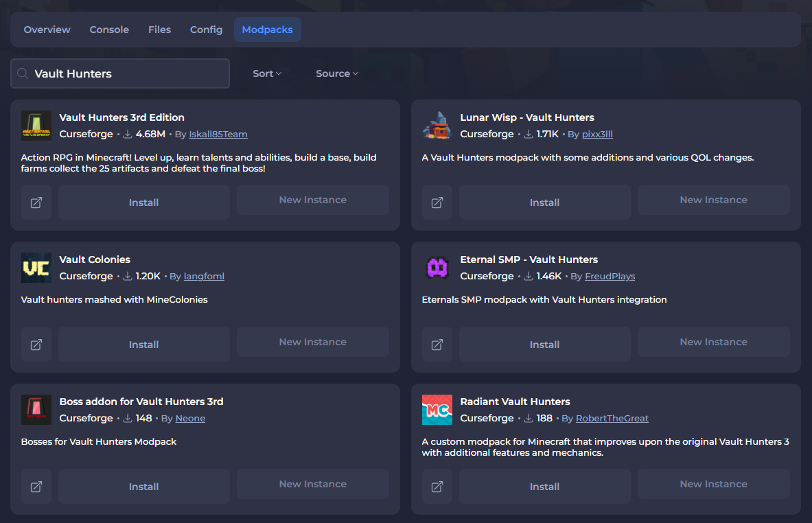Open the Console tab
Screen dimensions: 812x523
(x=109, y=30)
